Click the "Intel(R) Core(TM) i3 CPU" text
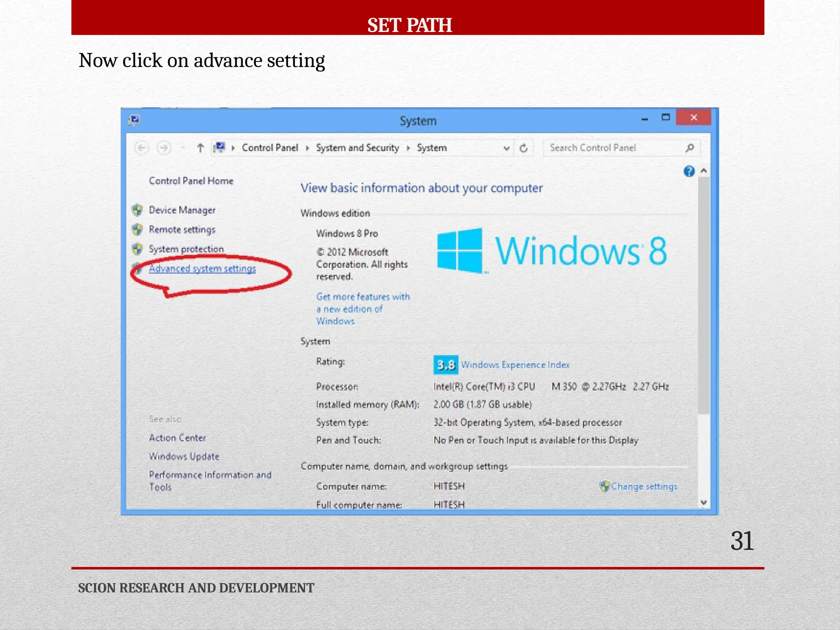840x630 pixels. coord(484,386)
